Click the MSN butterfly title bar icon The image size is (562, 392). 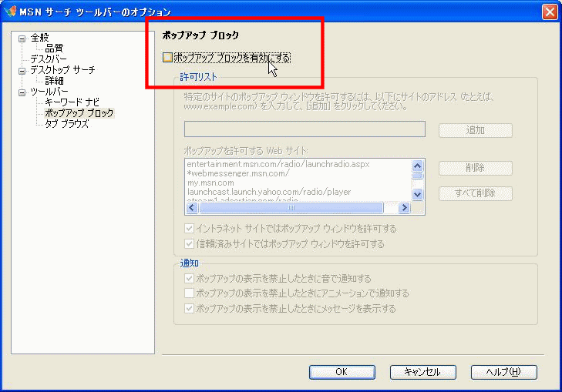coord(10,12)
